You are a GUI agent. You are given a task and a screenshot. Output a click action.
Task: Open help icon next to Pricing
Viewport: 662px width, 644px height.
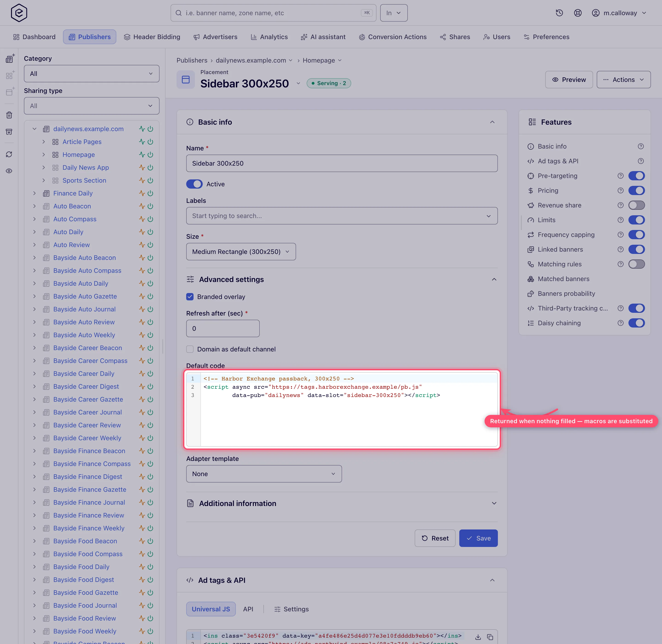coord(620,190)
